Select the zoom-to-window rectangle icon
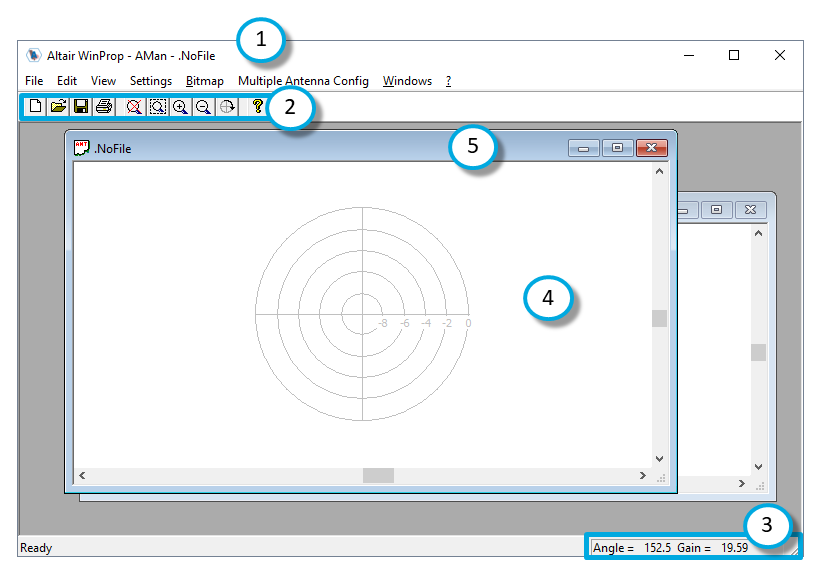 157,106
